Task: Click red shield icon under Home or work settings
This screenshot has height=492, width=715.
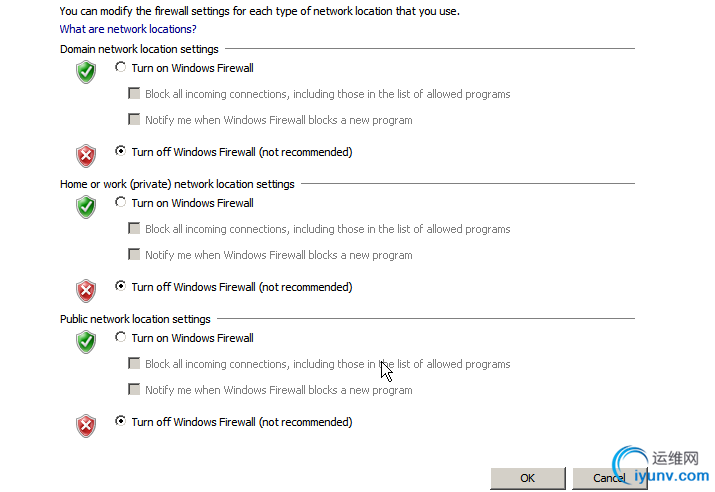Action: [x=87, y=290]
